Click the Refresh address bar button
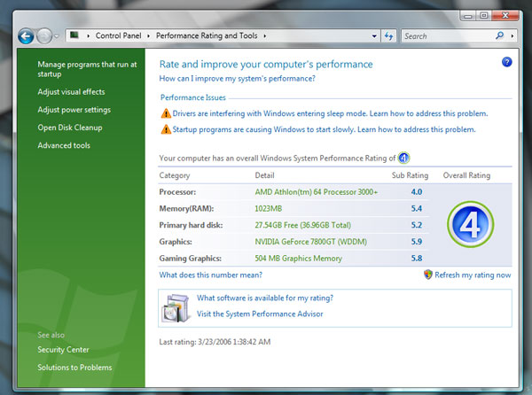532x395 pixels. point(389,36)
